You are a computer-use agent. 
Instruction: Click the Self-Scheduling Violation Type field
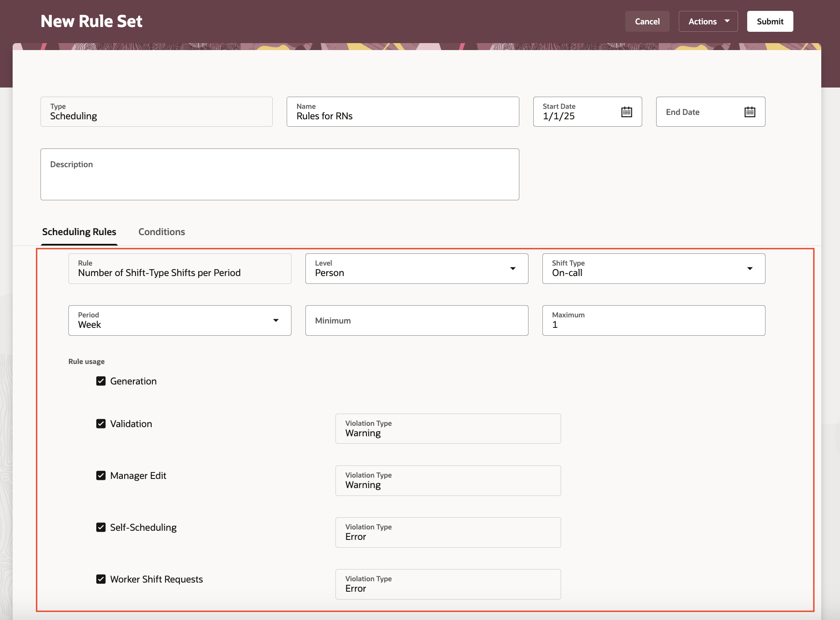(448, 532)
